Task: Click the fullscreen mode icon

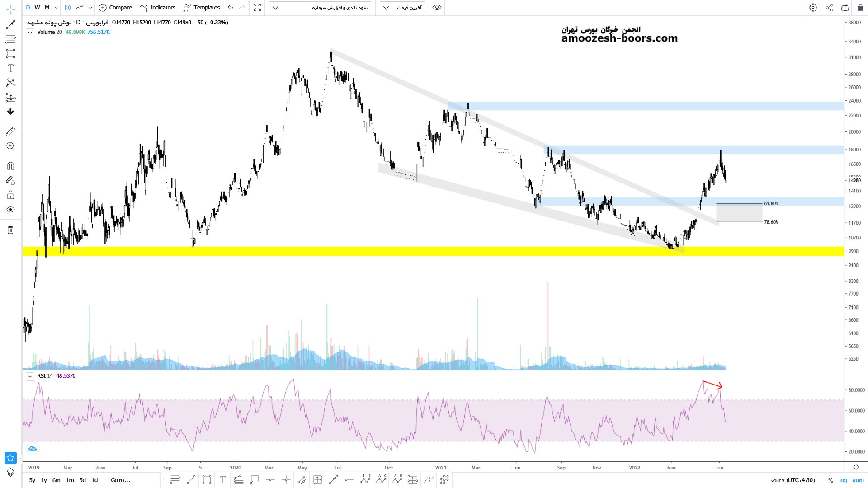Action: pos(257,8)
